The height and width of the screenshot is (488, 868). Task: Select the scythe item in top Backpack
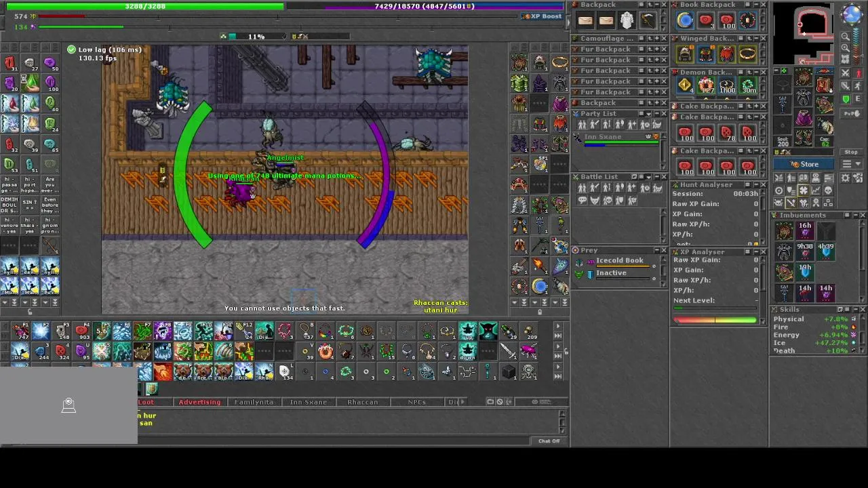tap(648, 21)
